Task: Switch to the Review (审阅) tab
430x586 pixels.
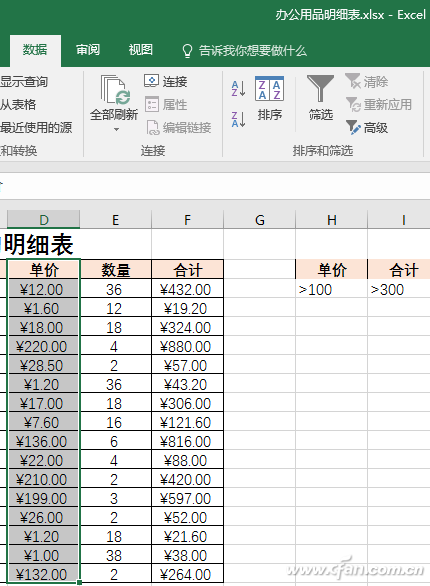Action: (x=88, y=50)
